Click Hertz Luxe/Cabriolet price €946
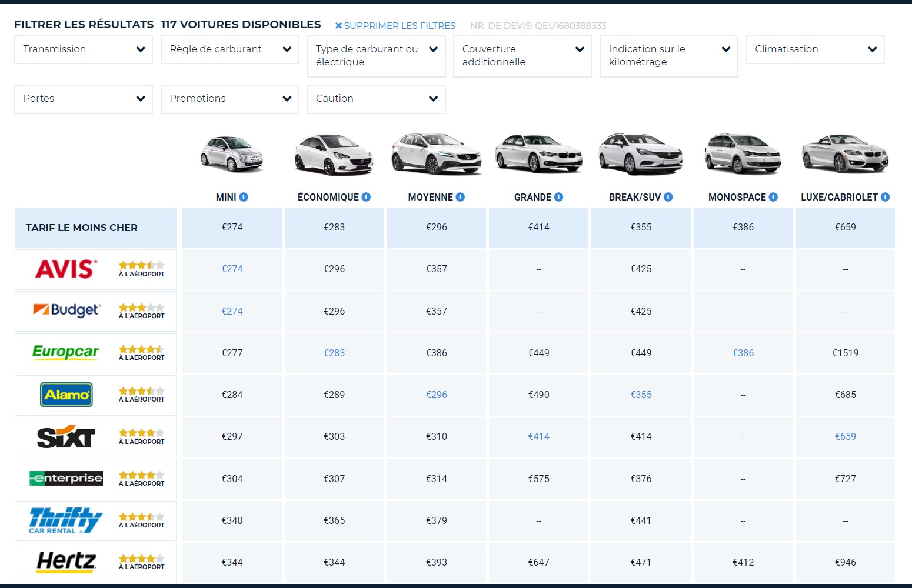Viewport: 912px width, 588px height. click(846, 562)
